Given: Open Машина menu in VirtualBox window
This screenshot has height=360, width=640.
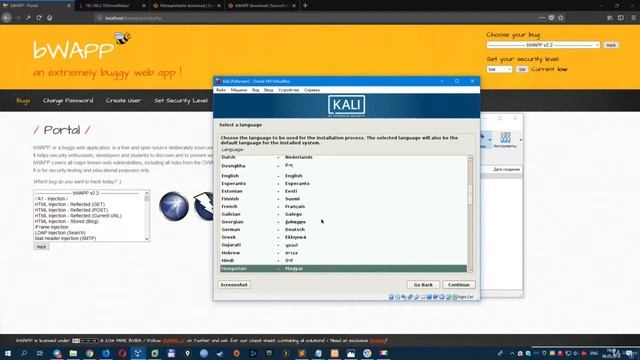Looking at the screenshot, I should click(x=239, y=90).
